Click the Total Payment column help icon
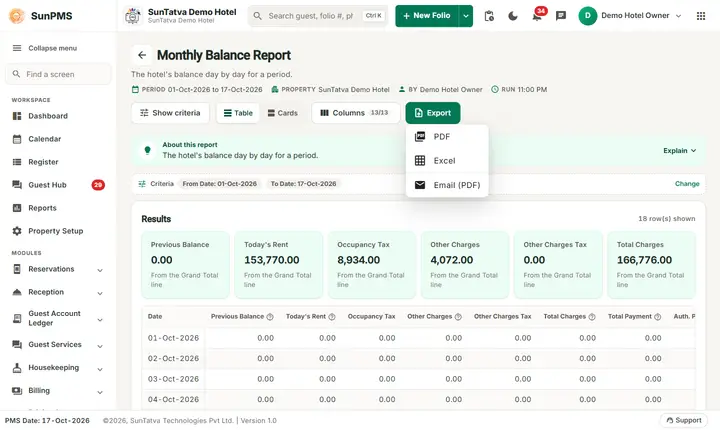720x430 pixels. pyautogui.click(x=658, y=317)
